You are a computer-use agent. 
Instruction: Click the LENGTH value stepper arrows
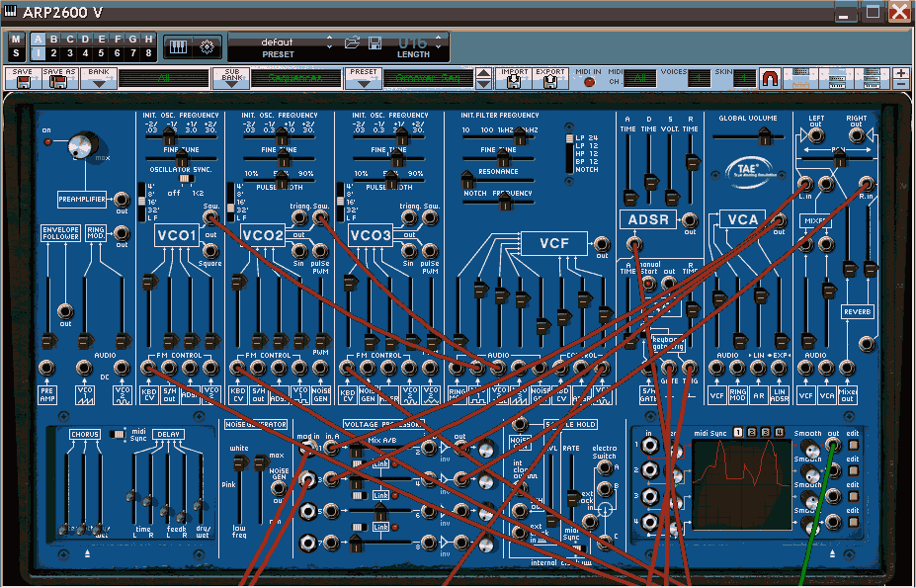(x=438, y=42)
